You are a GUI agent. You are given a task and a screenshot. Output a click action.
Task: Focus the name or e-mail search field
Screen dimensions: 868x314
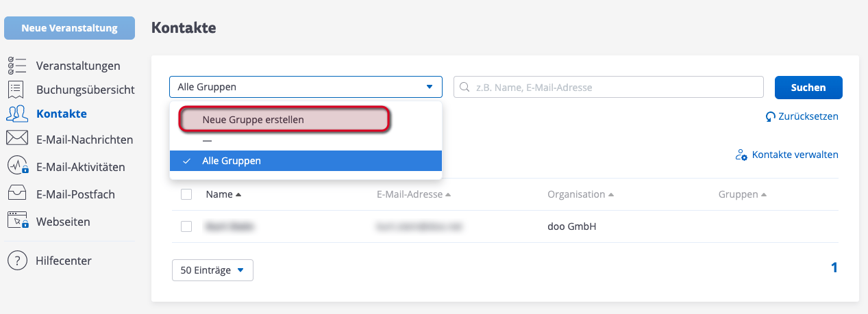point(608,87)
